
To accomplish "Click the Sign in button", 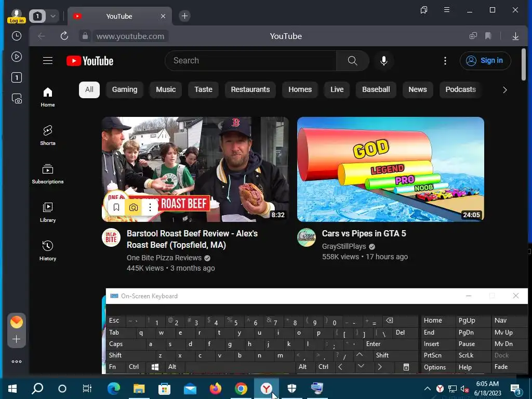I will pos(485,61).
